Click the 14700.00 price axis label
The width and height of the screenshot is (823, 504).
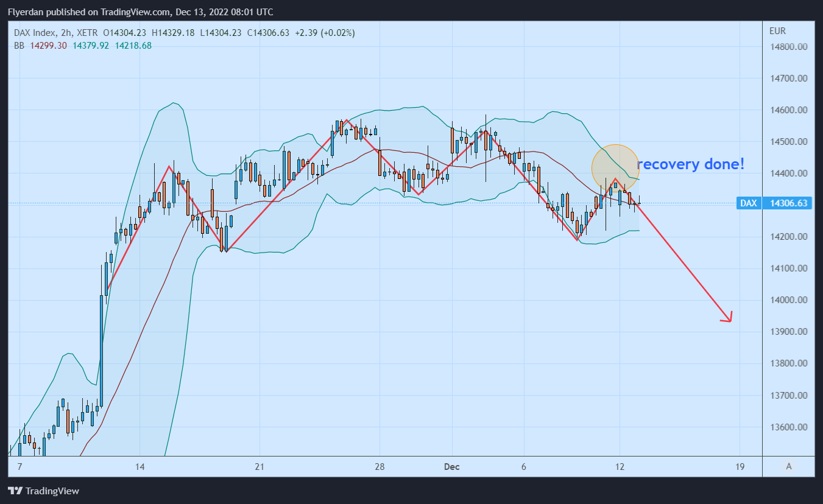point(789,79)
